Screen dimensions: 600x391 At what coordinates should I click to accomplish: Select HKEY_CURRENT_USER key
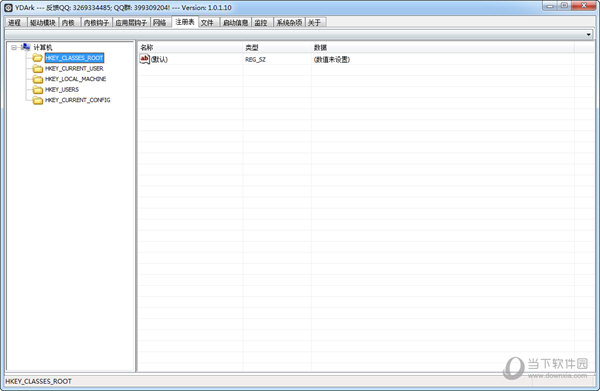(74, 68)
